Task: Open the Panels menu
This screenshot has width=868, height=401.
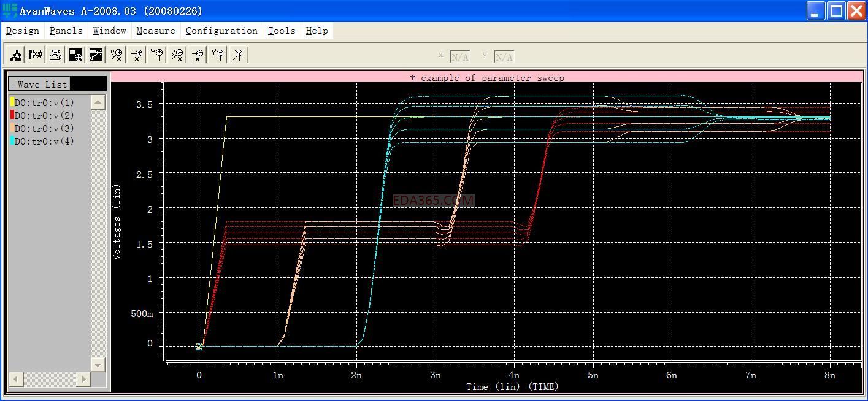Action: 66,31
